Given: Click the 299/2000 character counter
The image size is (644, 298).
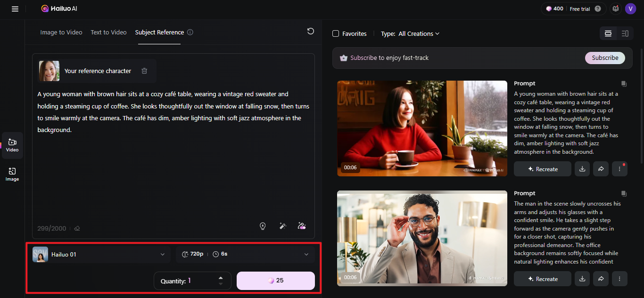Looking at the screenshot, I should pyautogui.click(x=52, y=228).
